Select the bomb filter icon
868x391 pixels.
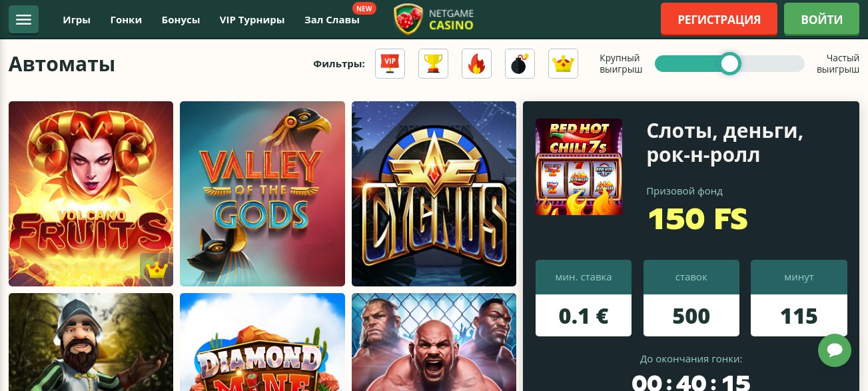tap(520, 64)
